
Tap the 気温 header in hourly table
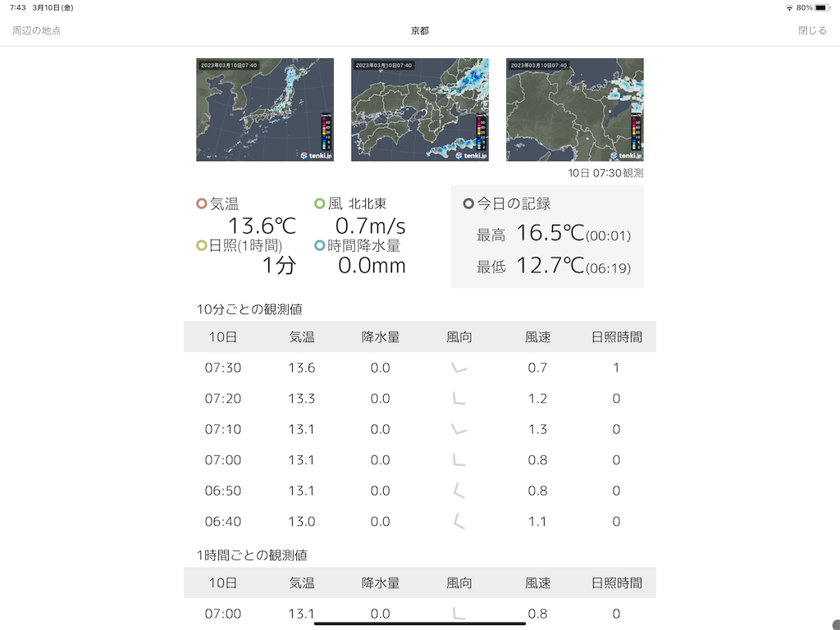tap(302, 583)
